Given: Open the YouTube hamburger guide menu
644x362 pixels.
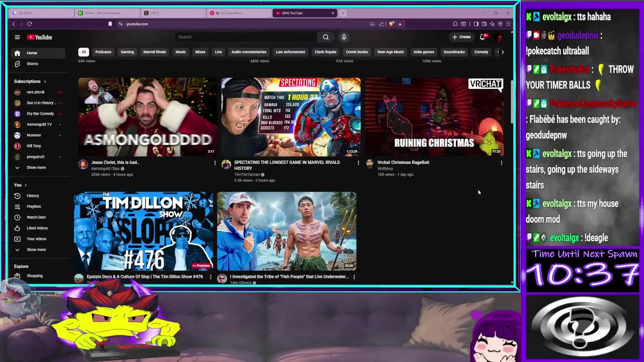Looking at the screenshot, I should tap(17, 37).
